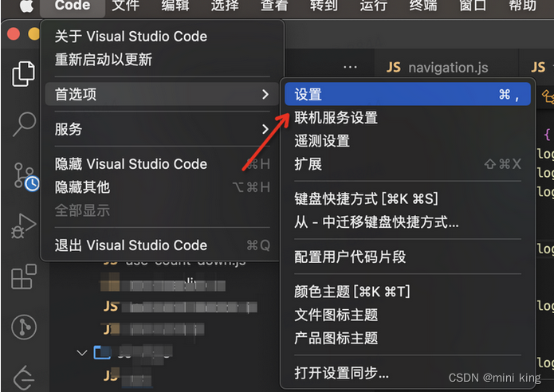The image size is (554, 392).
Task: Open the bottom activity bar icon below Git Graph
Action: point(24,378)
